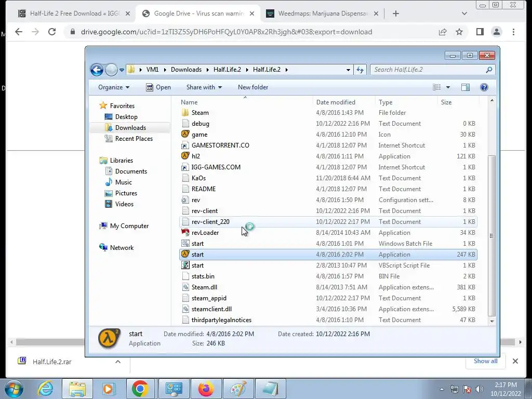The width and height of the screenshot is (532, 399).
Task: Click the Chrome page horizontal scrollbar
Action: tap(50, 342)
